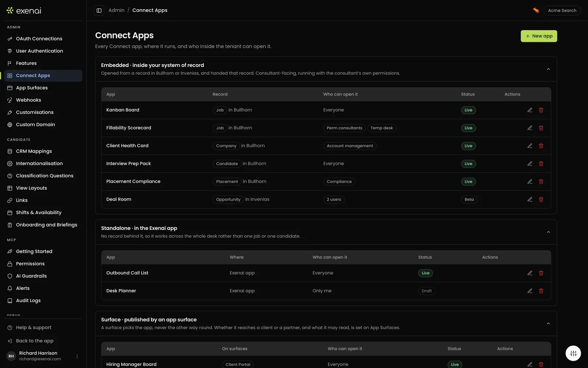Edit the Kanban Board app
The height and width of the screenshot is (368, 588).
pyautogui.click(x=530, y=110)
